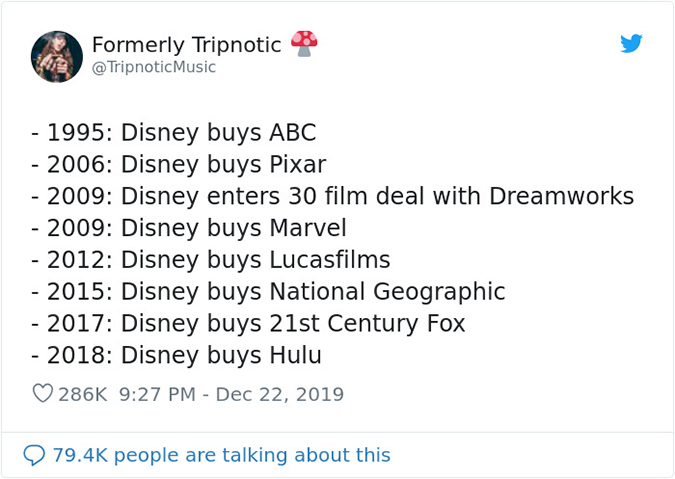The height and width of the screenshot is (479, 675).
Task: Click the "Disney buys National Geographic" line
Action: point(268,292)
